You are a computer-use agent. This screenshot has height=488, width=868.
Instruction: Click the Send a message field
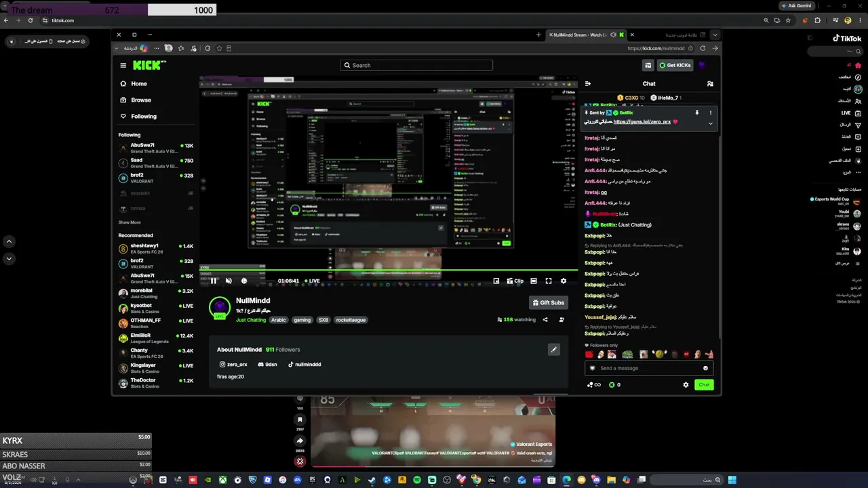(x=648, y=368)
